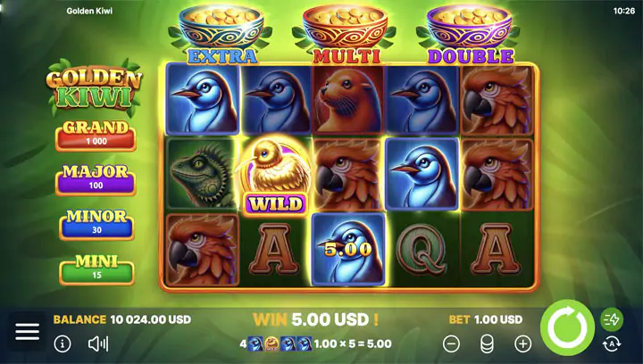Click the seal symbol on reels
643x364 pixels.
(348, 100)
